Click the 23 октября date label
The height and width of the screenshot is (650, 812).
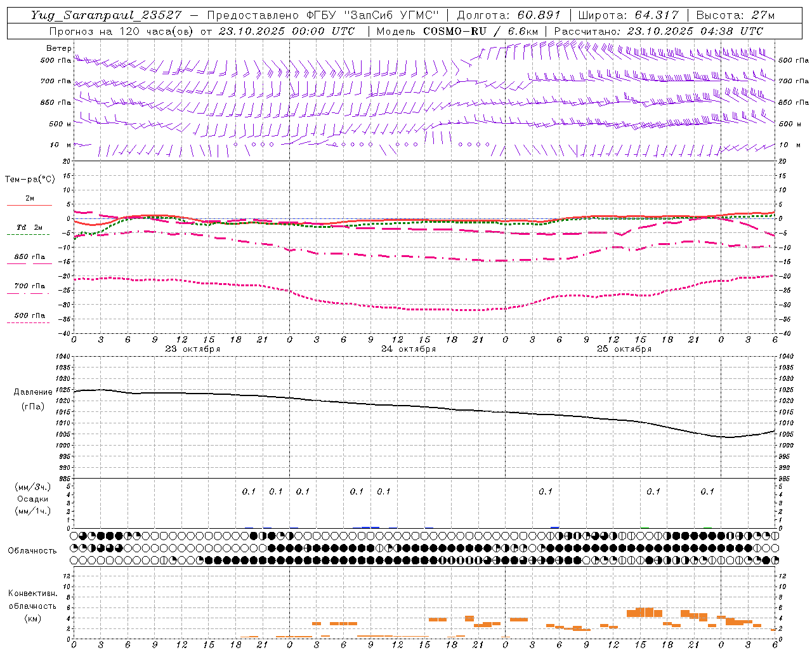pos(193,349)
